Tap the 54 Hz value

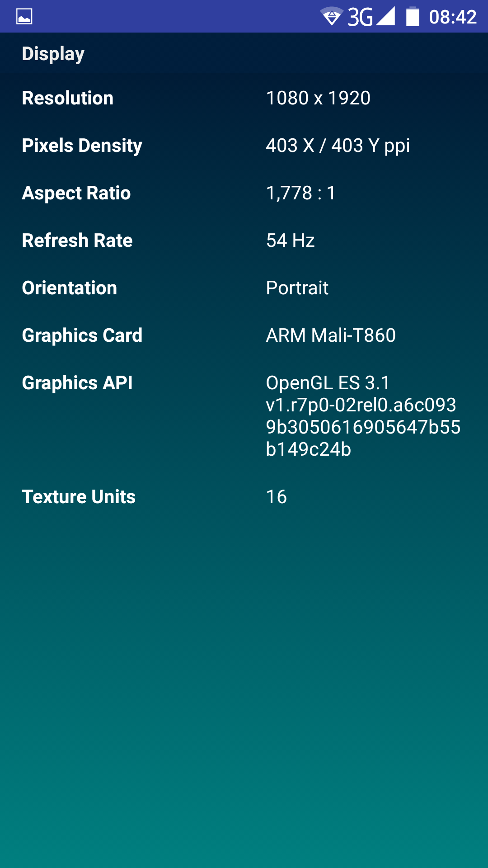click(x=290, y=241)
